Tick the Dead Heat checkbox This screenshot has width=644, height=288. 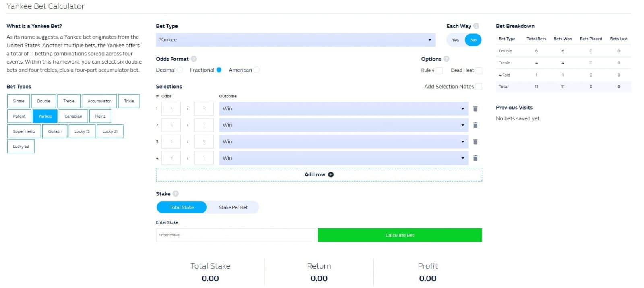pos(479,70)
